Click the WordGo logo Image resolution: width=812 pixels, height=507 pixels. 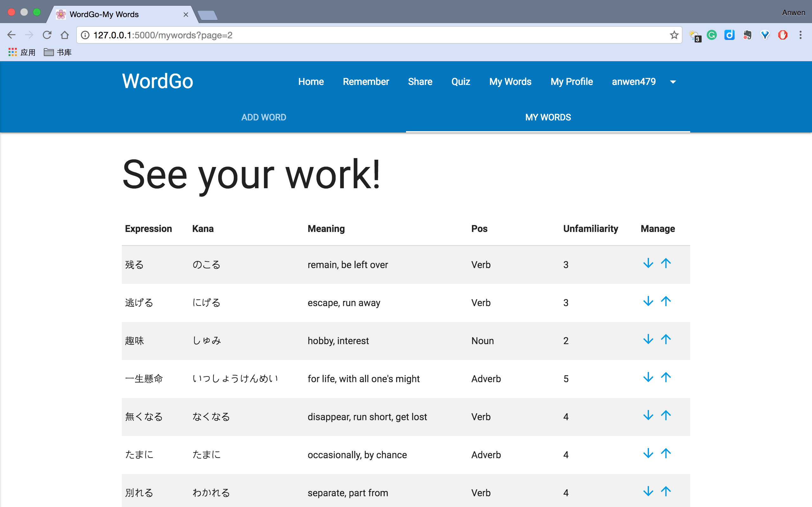pos(157,81)
